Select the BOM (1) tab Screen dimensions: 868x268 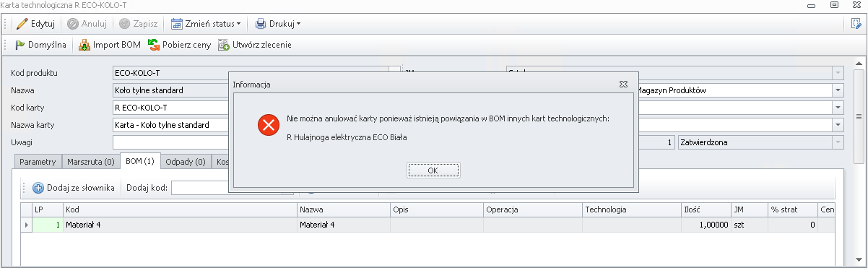tap(139, 161)
